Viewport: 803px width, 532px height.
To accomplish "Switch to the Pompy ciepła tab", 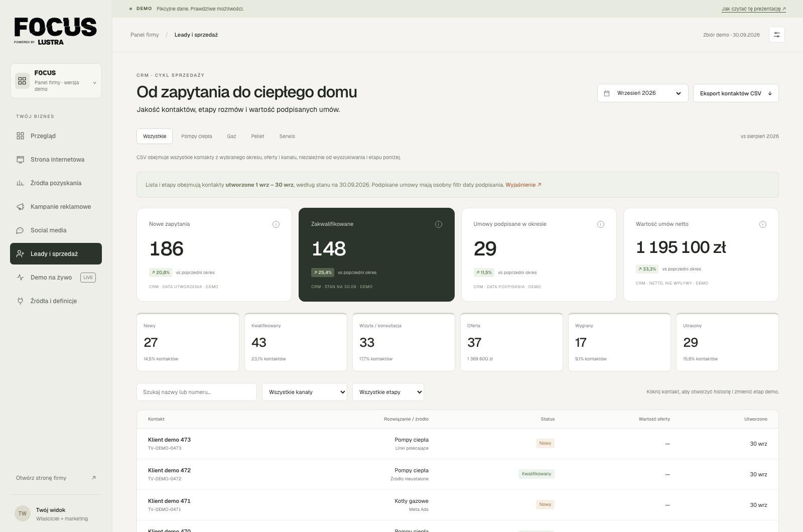I will tap(197, 137).
